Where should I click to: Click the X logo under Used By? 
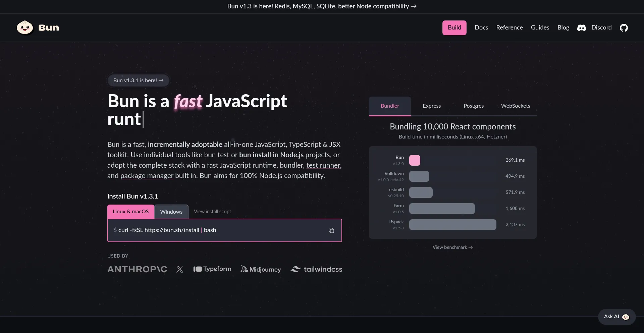click(180, 269)
